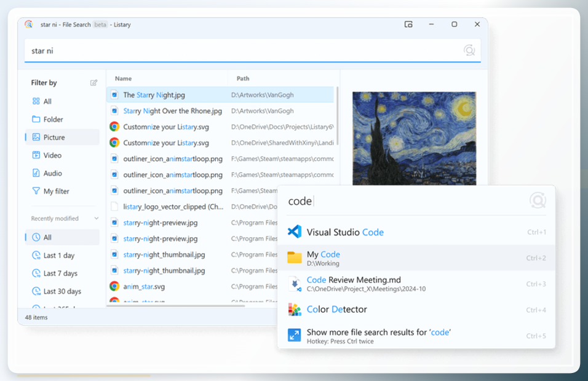Filter results by Audio

pyautogui.click(x=62, y=173)
